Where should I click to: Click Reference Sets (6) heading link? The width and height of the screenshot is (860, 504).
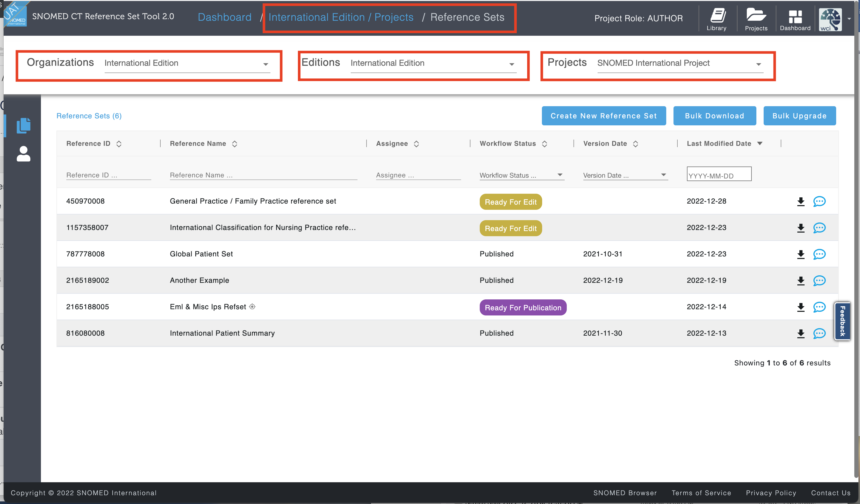89,116
